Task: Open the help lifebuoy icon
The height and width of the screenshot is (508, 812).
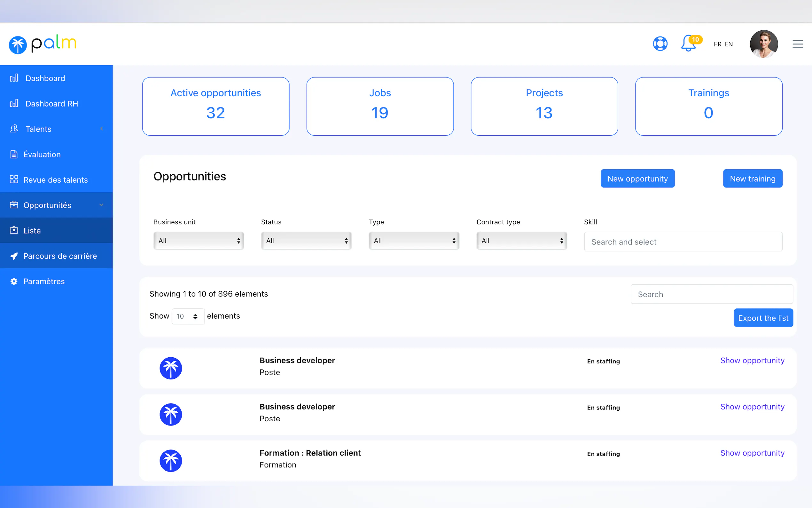Action: point(660,44)
